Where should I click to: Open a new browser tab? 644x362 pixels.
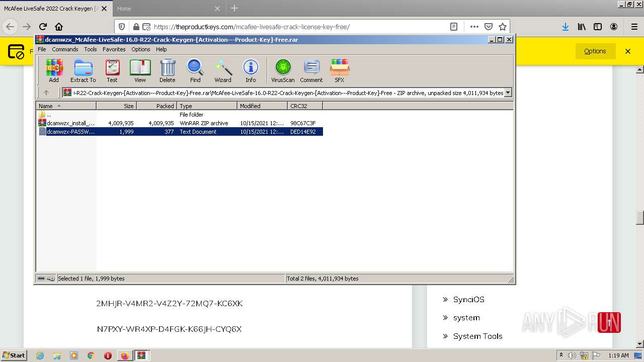pos(234,8)
